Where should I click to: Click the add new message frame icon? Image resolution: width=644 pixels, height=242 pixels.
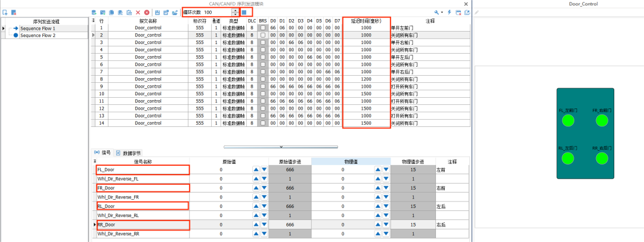(x=103, y=13)
